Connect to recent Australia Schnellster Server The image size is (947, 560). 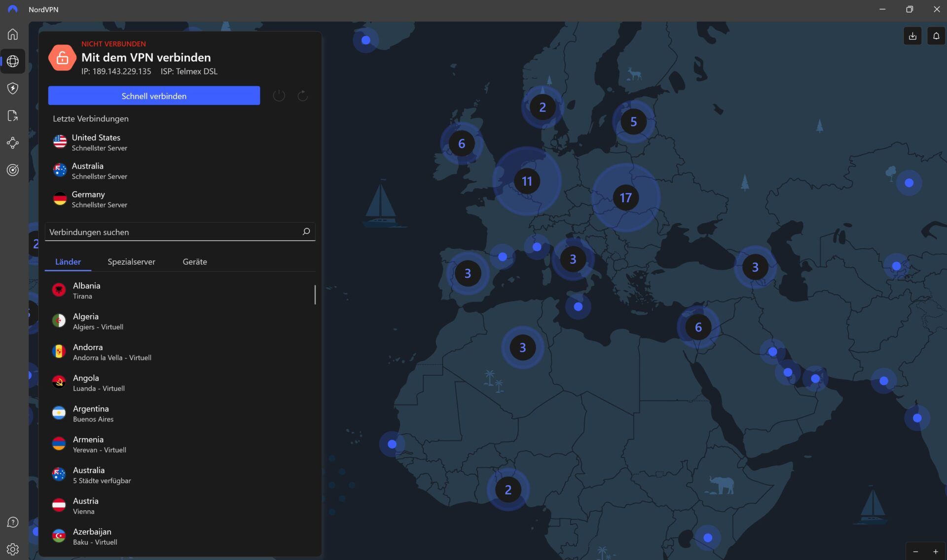coord(180,171)
